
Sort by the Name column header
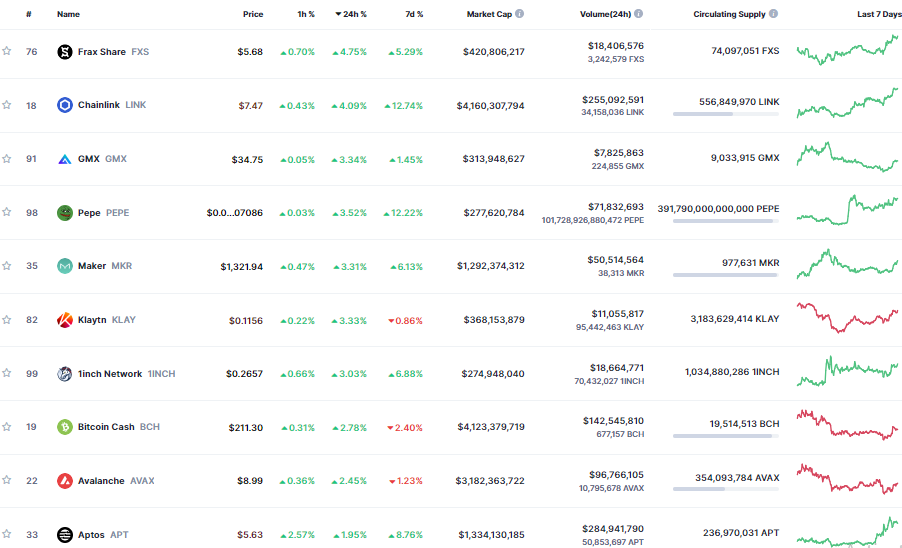click(68, 15)
